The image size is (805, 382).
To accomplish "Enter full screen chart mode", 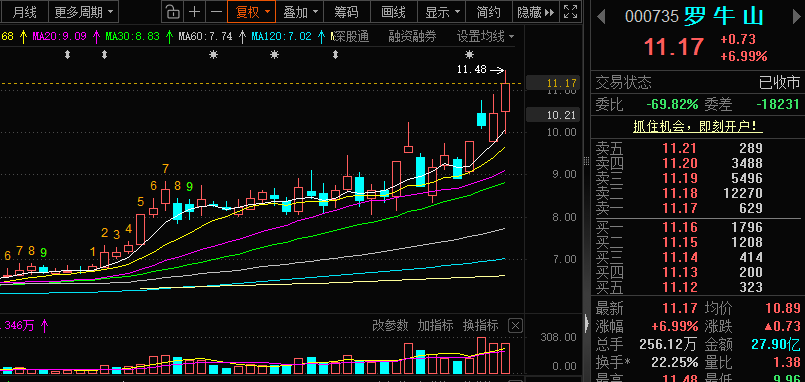I will [x=570, y=12].
